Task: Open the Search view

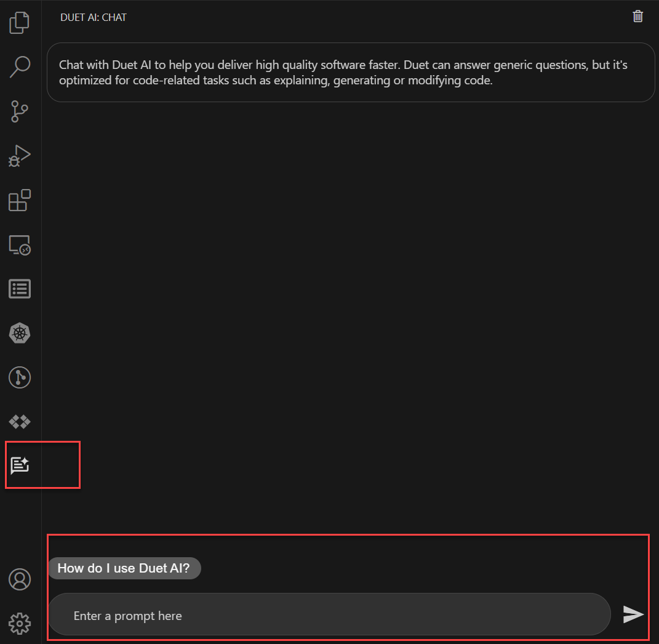Action: coord(19,67)
